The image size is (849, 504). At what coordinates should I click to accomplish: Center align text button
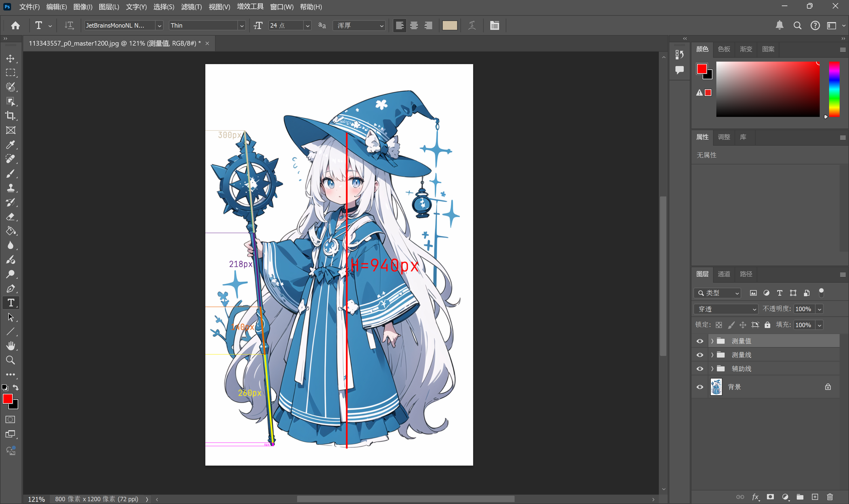tap(414, 25)
